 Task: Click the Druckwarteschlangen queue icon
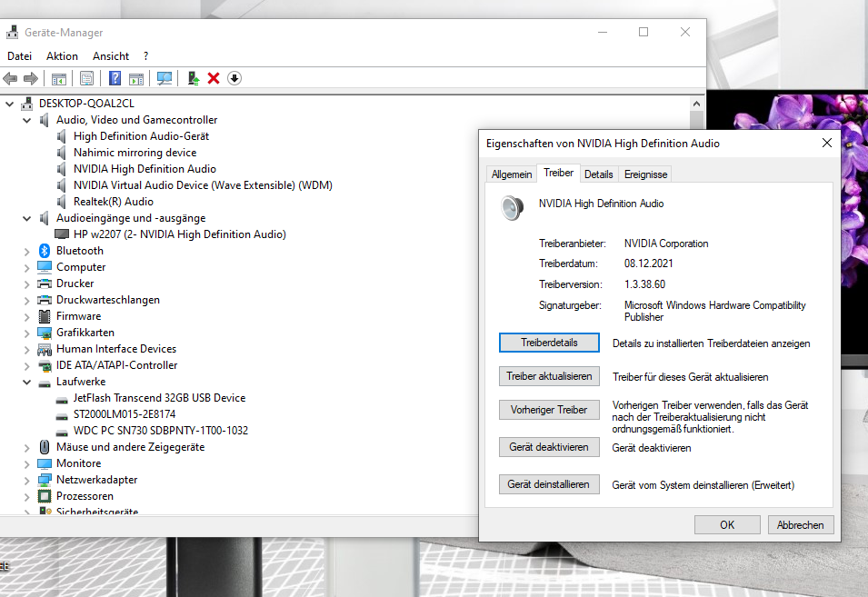pyautogui.click(x=45, y=300)
